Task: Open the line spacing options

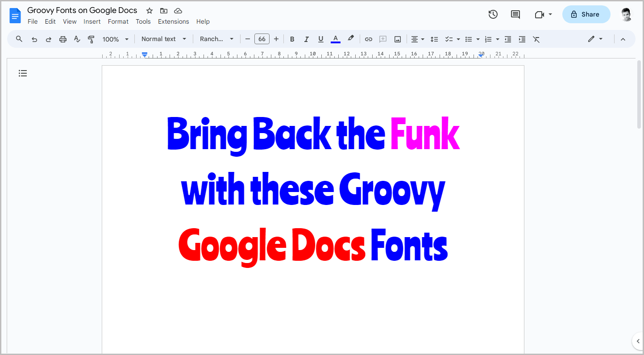Action: 434,39
